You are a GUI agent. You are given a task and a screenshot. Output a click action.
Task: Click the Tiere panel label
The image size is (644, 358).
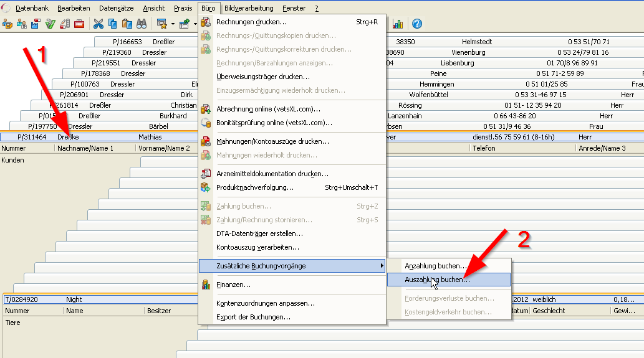coord(12,323)
